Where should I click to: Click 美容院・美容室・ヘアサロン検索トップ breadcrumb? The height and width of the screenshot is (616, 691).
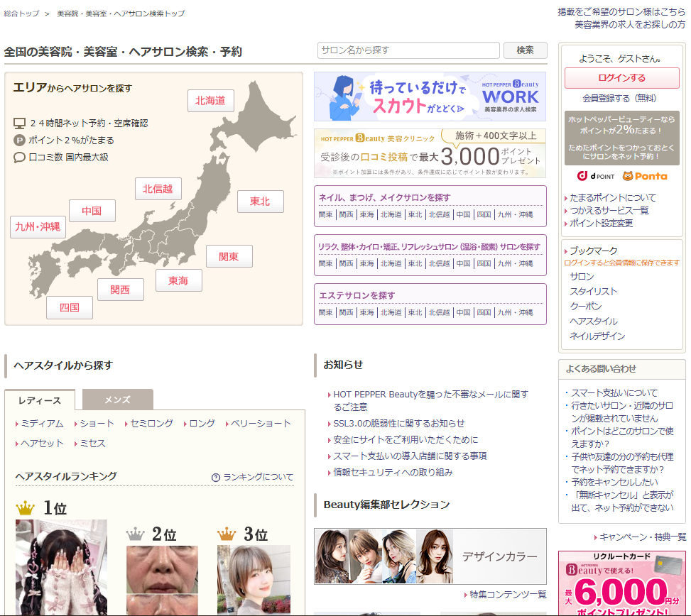(x=121, y=13)
